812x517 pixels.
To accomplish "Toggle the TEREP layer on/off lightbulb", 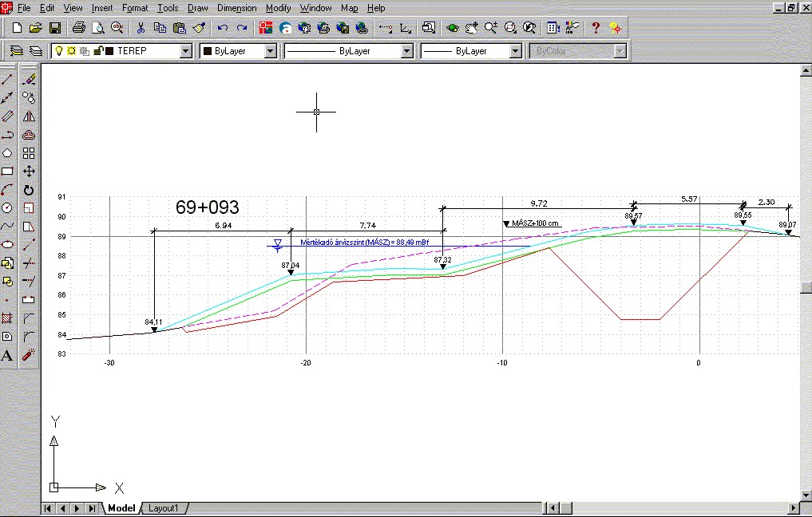I will point(58,51).
